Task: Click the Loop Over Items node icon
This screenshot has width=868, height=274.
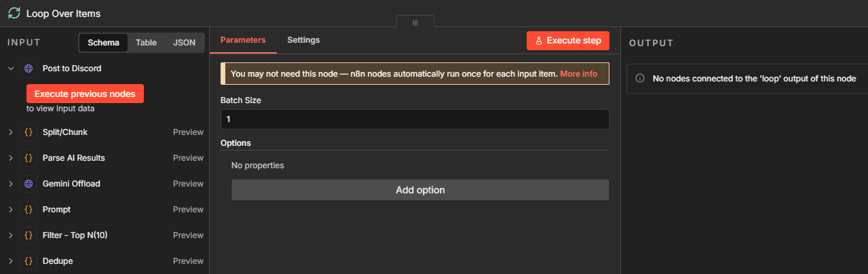Action: (x=14, y=13)
